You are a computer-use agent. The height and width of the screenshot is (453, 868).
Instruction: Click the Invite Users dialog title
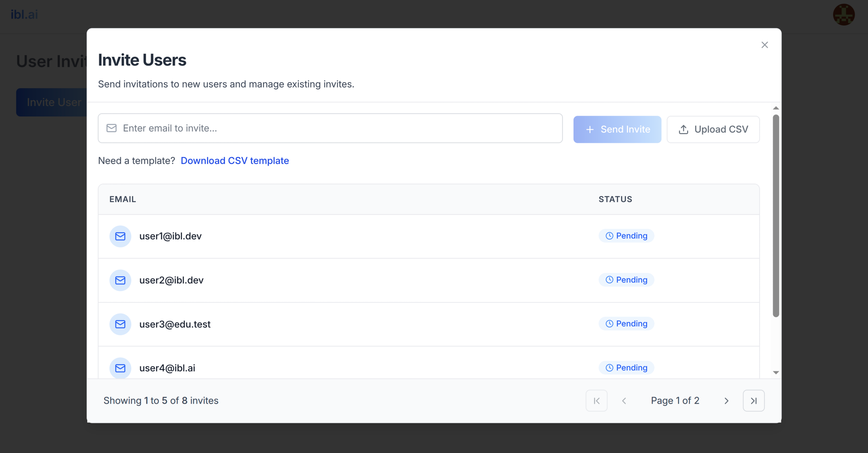pyautogui.click(x=142, y=60)
